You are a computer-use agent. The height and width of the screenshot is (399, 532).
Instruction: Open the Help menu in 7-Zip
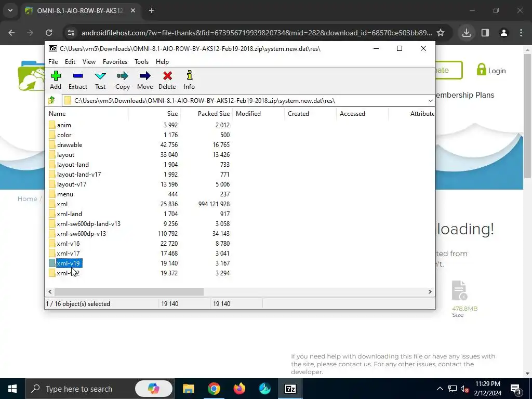click(x=162, y=62)
